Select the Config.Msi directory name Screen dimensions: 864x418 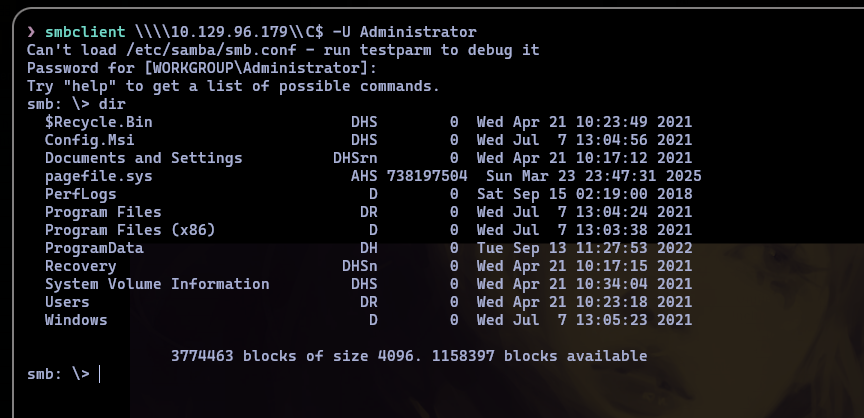coord(89,140)
